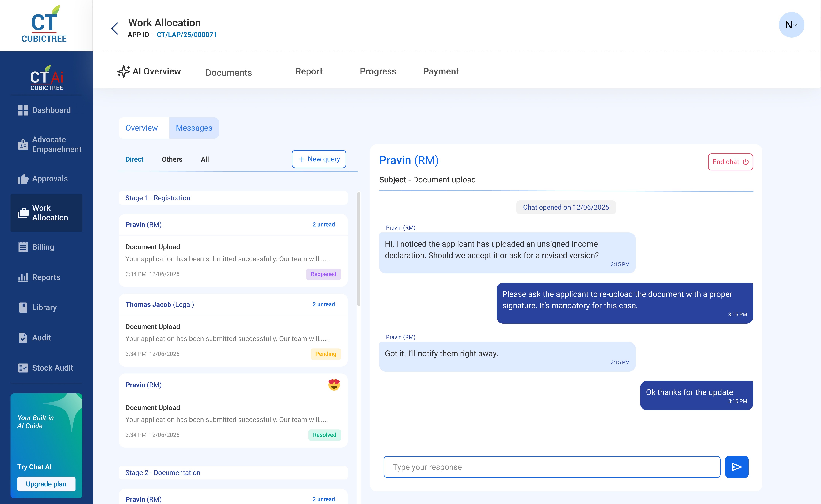The height and width of the screenshot is (504, 821).
Task: Click the Type your response field
Action: (552, 467)
